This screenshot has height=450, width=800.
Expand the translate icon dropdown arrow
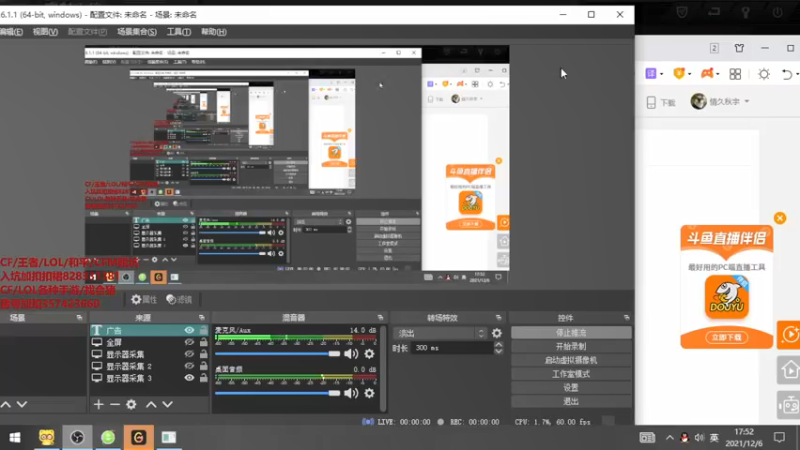pyautogui.click(x=661, y=74)
